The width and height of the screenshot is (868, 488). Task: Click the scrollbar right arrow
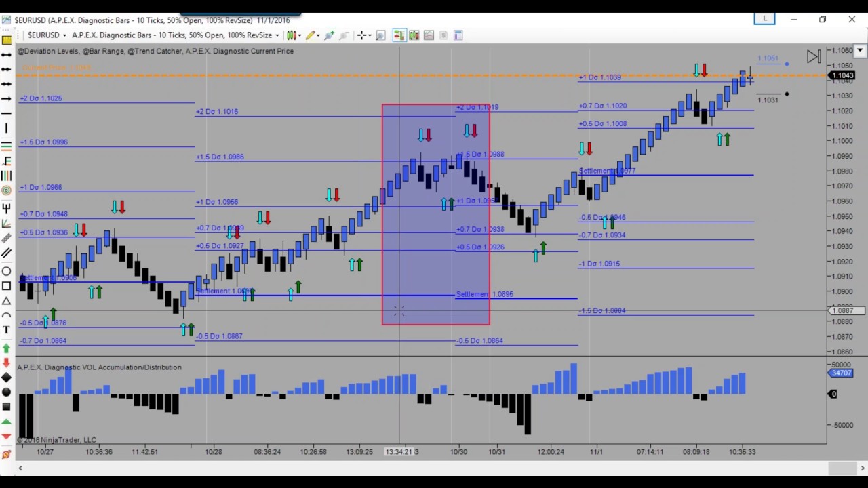pyautogui.click(x=863, y=468)
